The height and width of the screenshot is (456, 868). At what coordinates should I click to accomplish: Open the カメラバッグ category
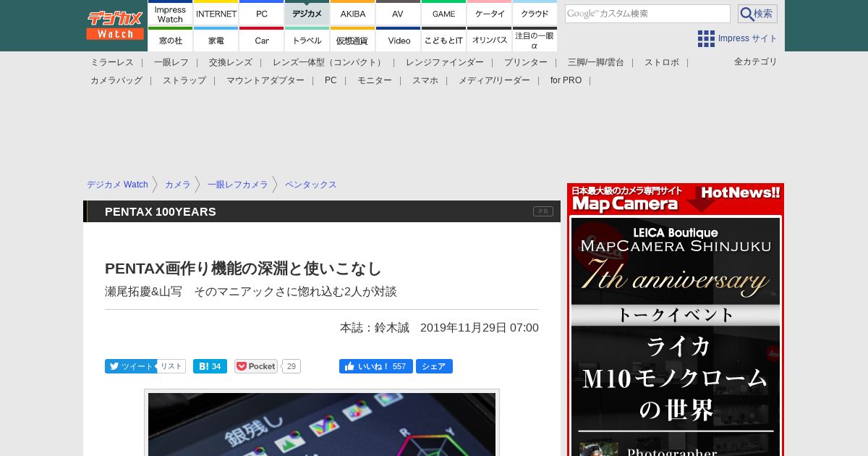click(x=116, y=80)
